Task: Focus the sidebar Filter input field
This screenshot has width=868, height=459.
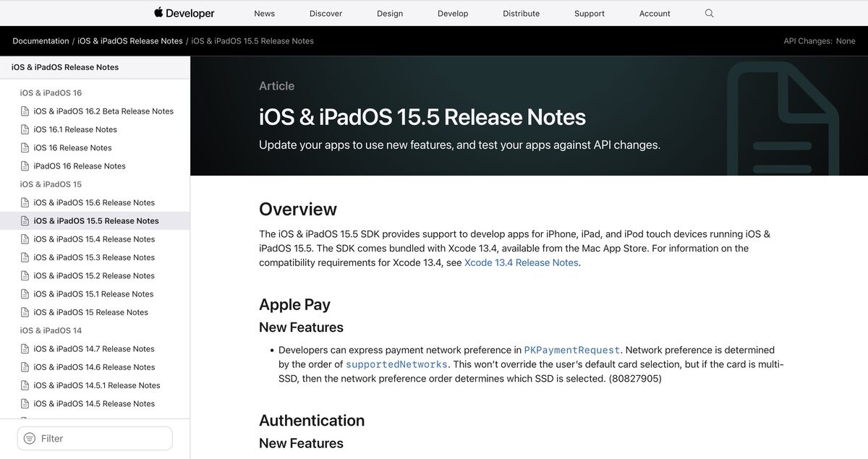Action: click(95, 439)
